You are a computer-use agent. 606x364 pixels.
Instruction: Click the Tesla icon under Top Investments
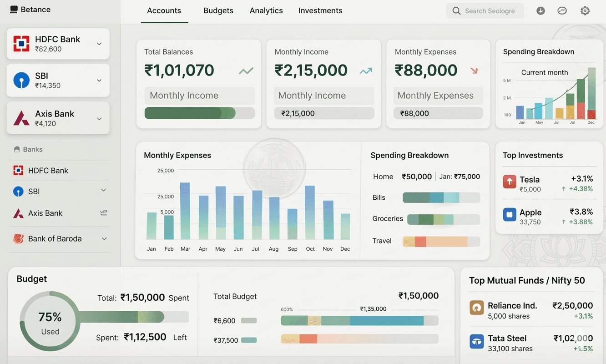509,181
